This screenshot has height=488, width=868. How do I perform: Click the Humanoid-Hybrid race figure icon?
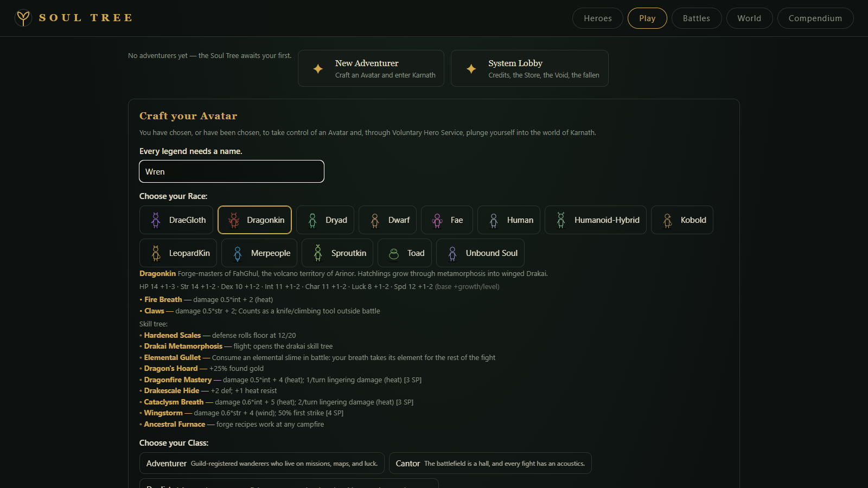pos(561,220)
